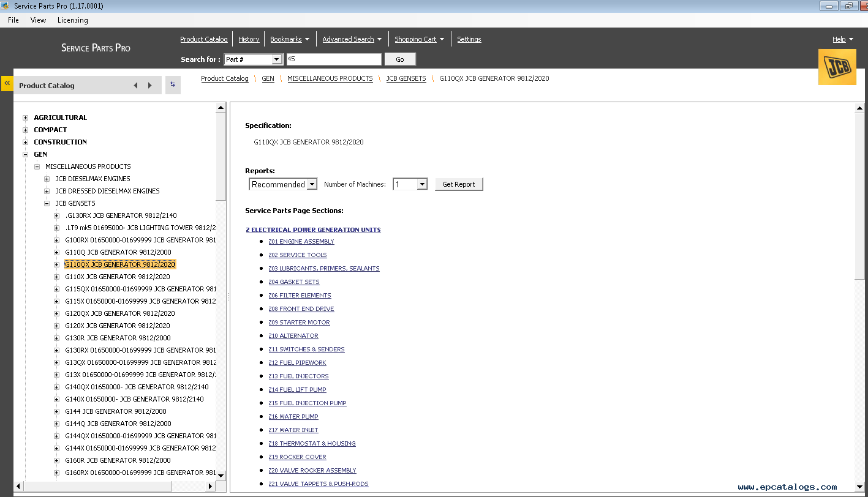Open Z15 FUEL INJECTION PUMP section
This screenshot has width=868, height=497.
point(308,403)
